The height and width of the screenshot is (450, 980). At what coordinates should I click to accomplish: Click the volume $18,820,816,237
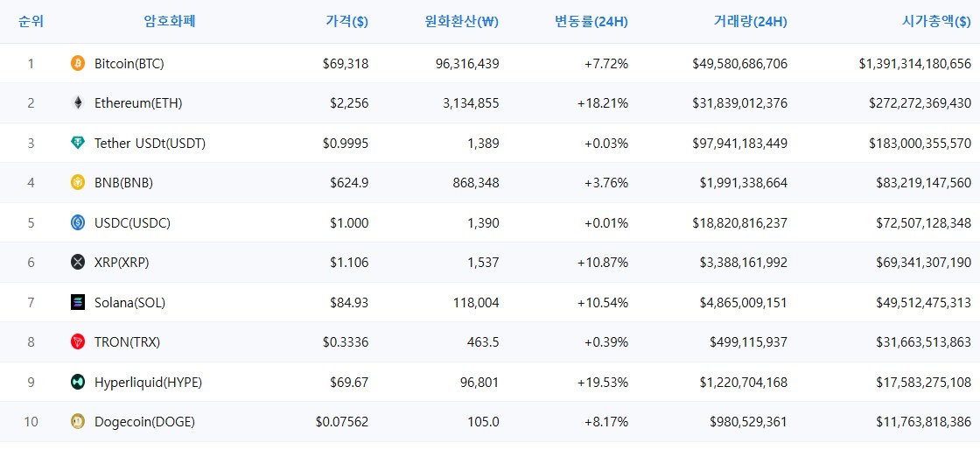pyautogui.click(x=740, y=223)
